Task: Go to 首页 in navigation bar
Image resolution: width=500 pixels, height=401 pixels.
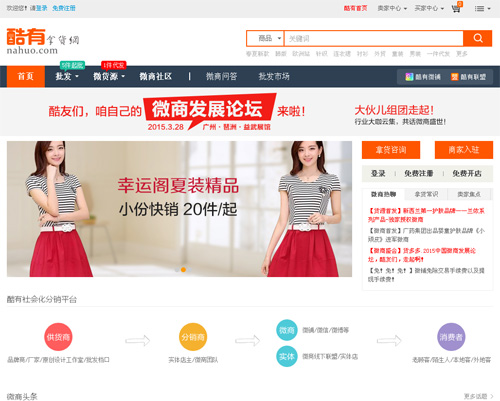Action: pos(26,76)
